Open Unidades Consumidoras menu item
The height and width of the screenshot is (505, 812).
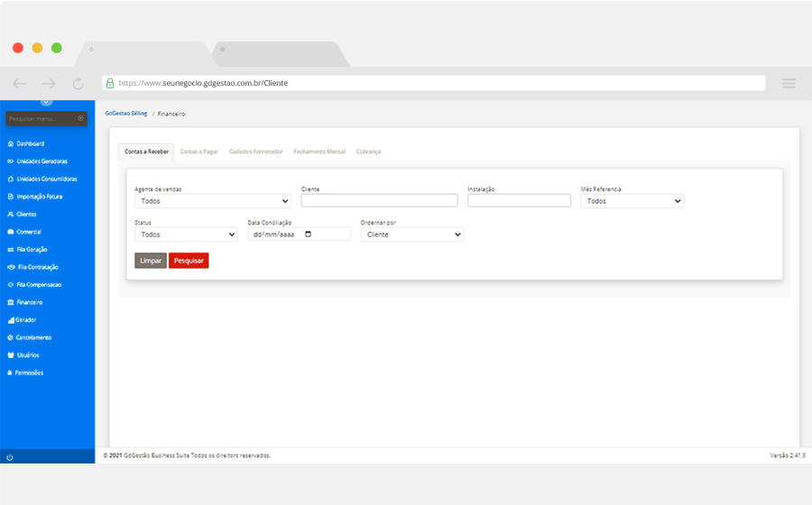(x=47, y=179)
